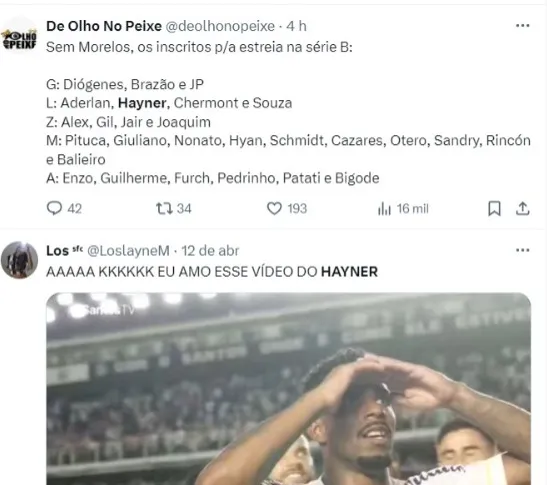Visit @deolhonopeixe handle link
Viewport: 547px width, 485px height.
(220, 26)
